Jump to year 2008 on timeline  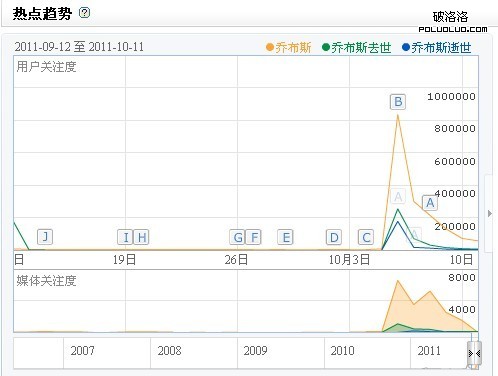169,351
